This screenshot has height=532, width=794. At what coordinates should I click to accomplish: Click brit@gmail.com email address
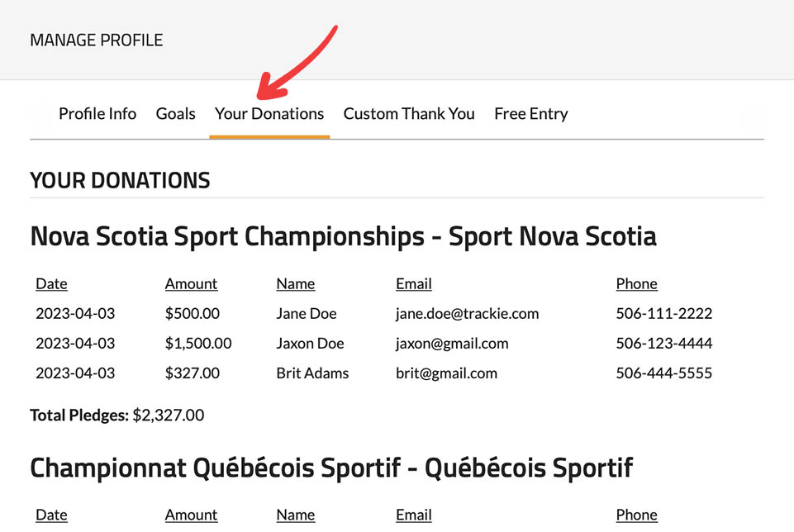[x=446, y=373]
